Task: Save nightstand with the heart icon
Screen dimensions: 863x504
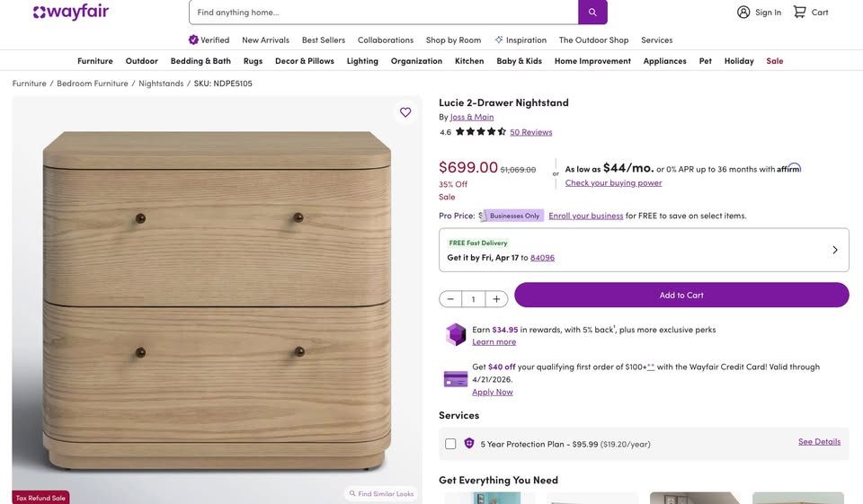Action: (x=405, y=112)
